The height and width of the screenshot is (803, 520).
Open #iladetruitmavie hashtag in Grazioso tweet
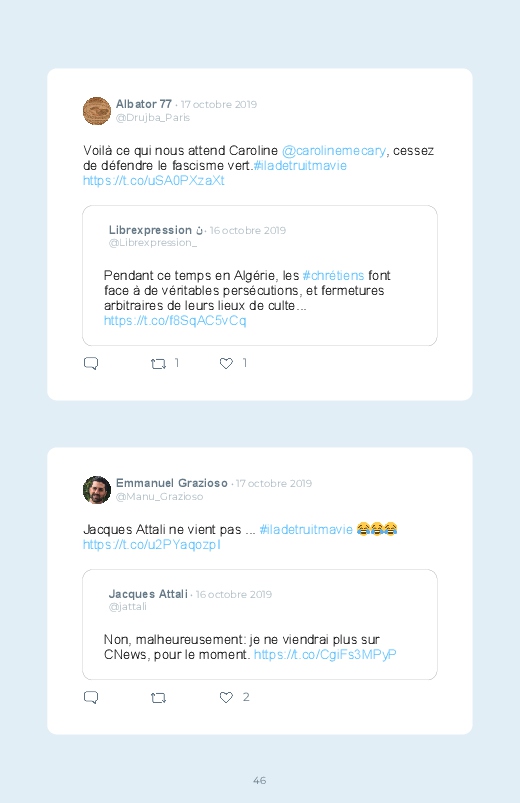(306, 530)
